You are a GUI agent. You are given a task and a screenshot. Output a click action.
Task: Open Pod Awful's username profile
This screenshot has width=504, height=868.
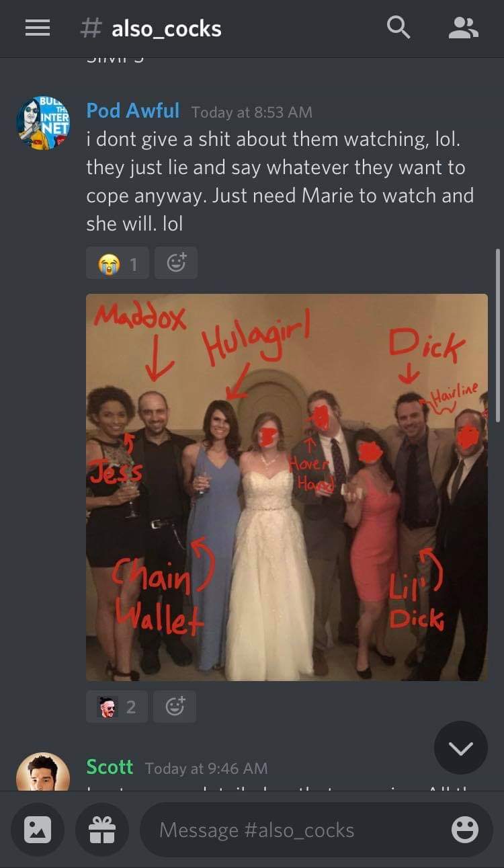(x=133, y=110)
